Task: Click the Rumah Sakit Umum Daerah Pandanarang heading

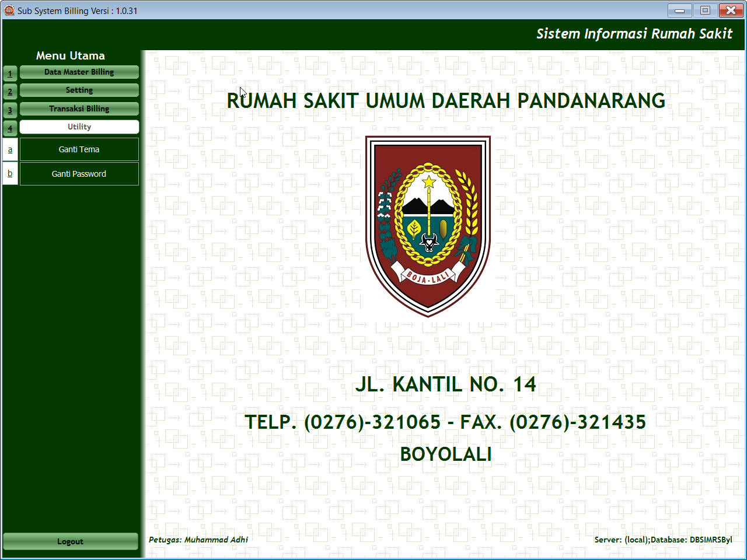Action: [446, 100]
